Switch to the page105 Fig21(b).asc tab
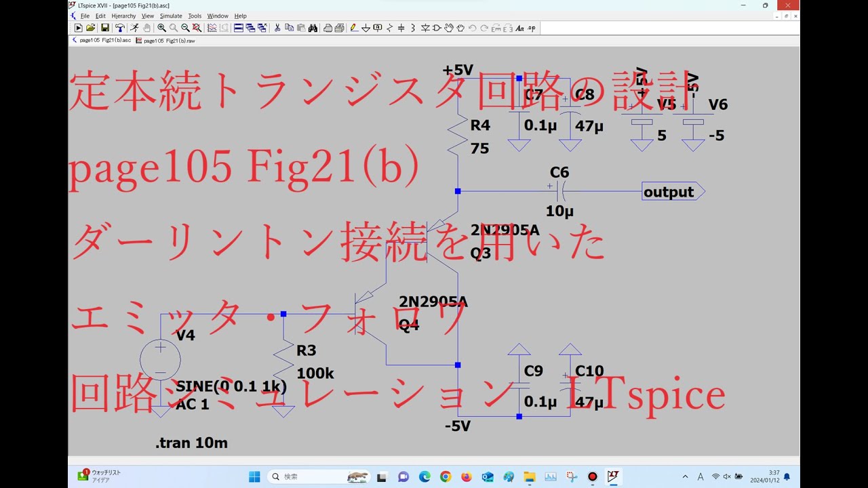The image size is (868, 488). (101, 41)
